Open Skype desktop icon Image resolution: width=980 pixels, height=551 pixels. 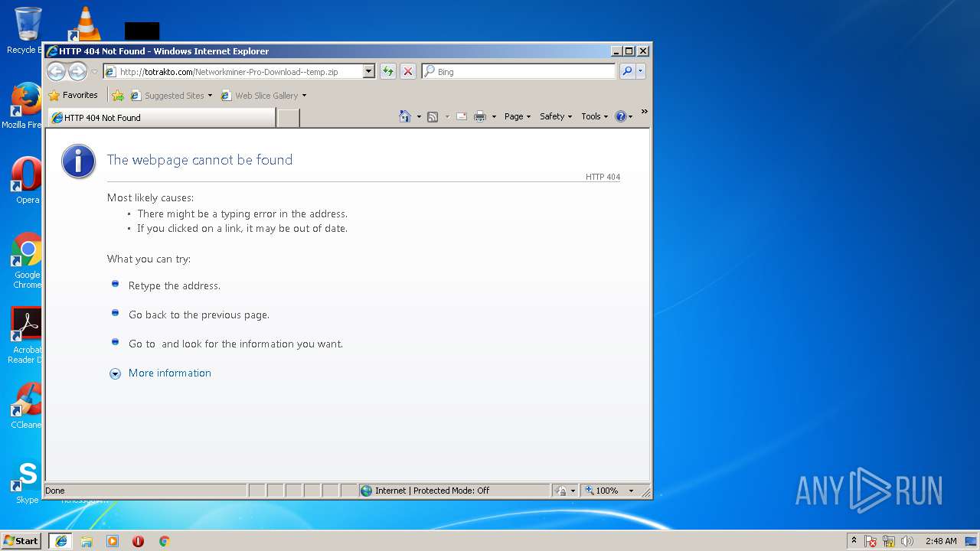click(x=26, y=481)
